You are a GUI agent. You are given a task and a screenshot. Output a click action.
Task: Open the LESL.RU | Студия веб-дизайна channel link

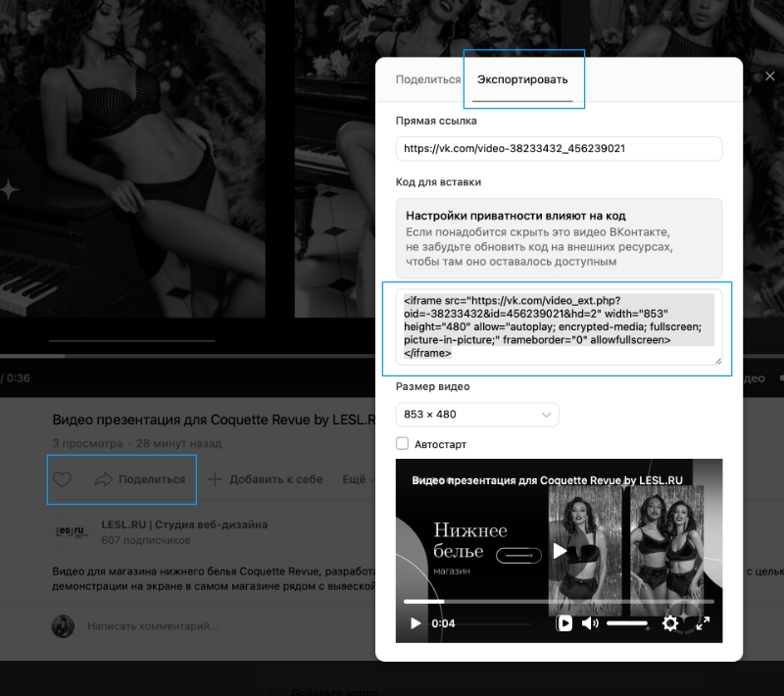[x=184, y=524]
